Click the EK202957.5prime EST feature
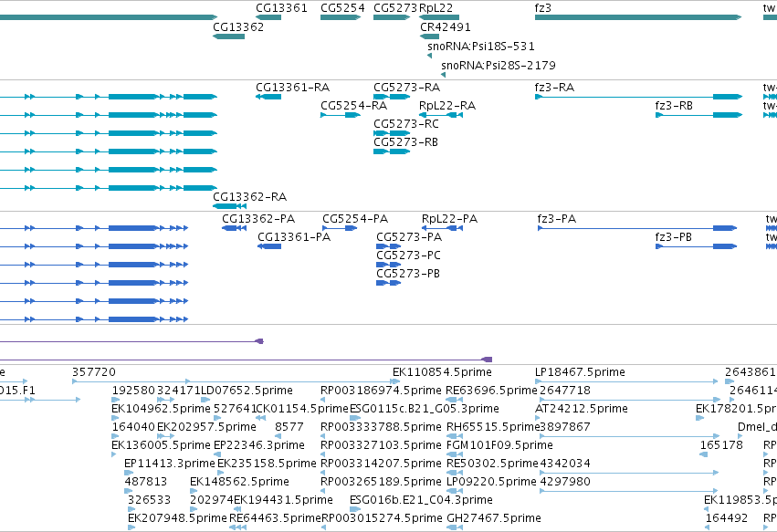777x532 pixels. coord(166,436)
